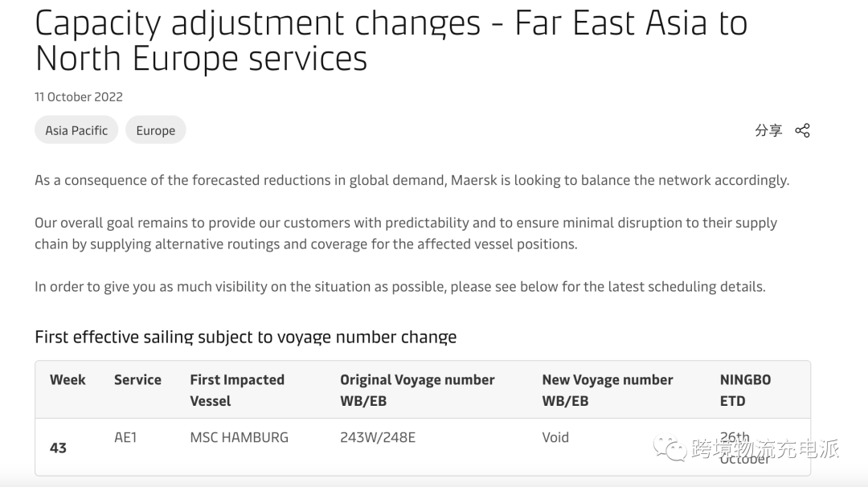The image size is (868, 487).
Task: Click the New Voyage number WB/EB header
Action: coord(607,390)
